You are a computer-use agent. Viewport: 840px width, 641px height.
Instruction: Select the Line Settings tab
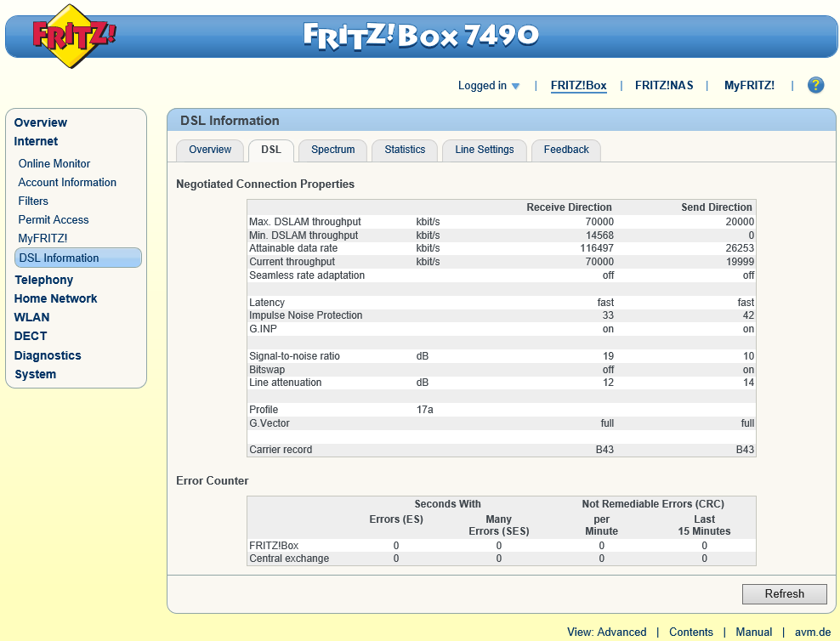[x=485, y=150]
